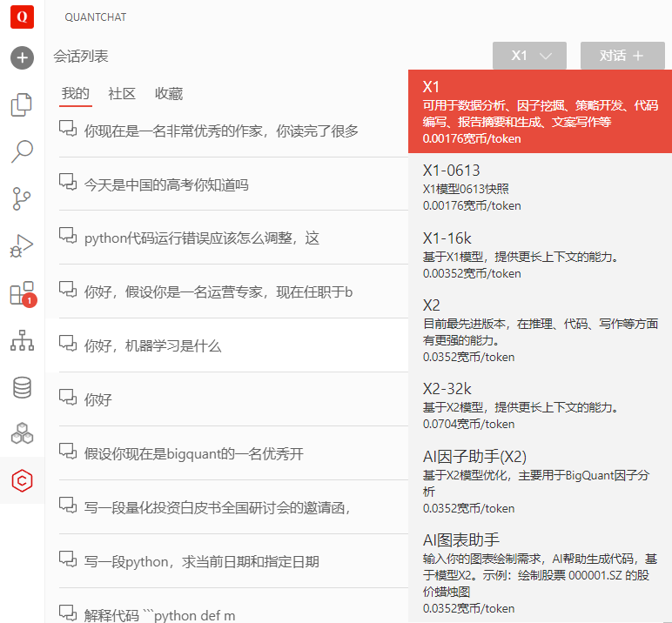The height and width of the screenshot is (623, 672).
Task: Click the red Q logo icon
Action: coord(22,17)
